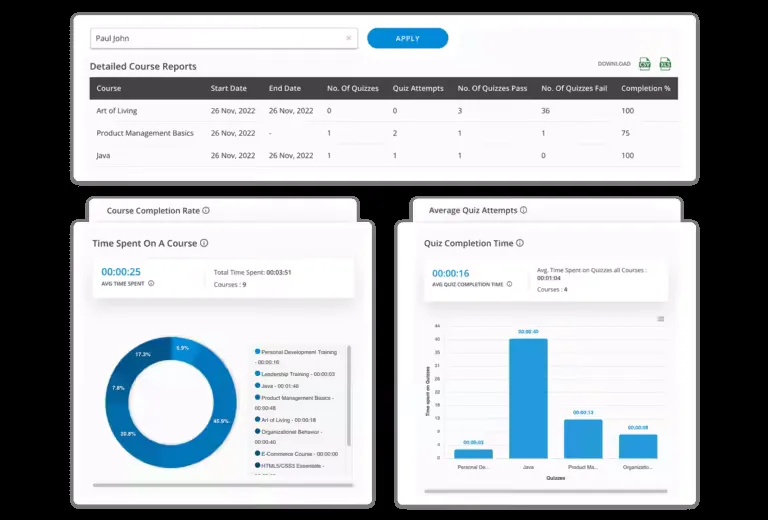Sort by the Completion % column header
Screen dimensions: 768x520
646,89
